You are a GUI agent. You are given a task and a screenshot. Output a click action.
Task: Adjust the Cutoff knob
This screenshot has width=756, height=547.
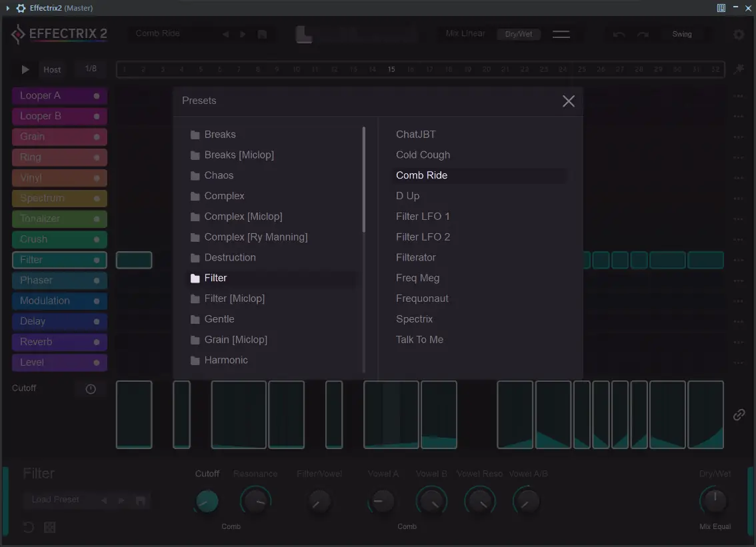pyautogui.click(x=207, y=502)
